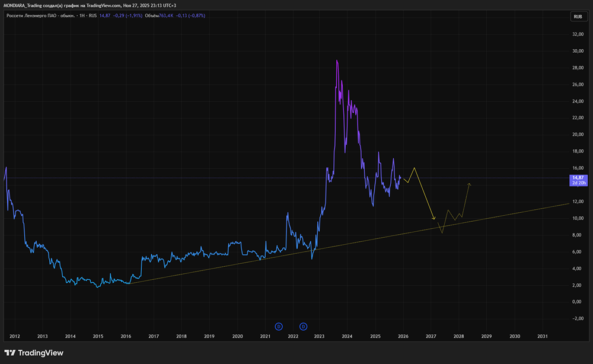Click the 2016 label on the time axis
Image resolution: width=593 pixels, height=364 pixels.
(126, 336)
